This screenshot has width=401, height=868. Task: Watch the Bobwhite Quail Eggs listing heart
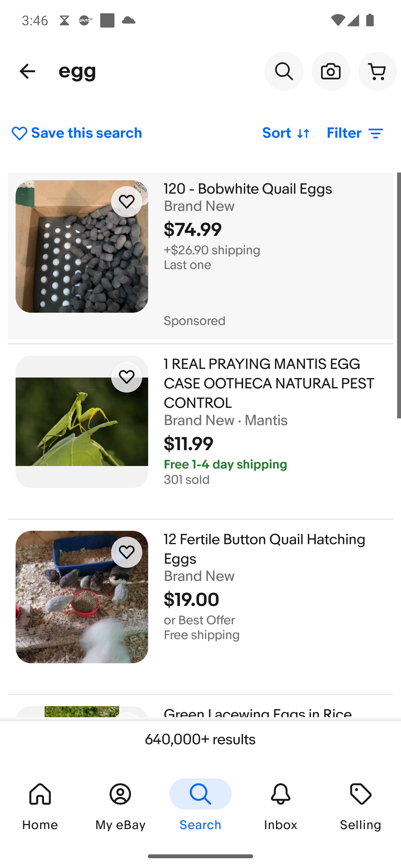coord(126,202)
